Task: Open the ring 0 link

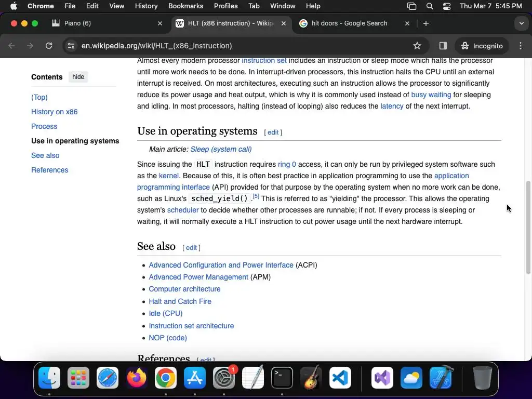Action: (287, 165)
